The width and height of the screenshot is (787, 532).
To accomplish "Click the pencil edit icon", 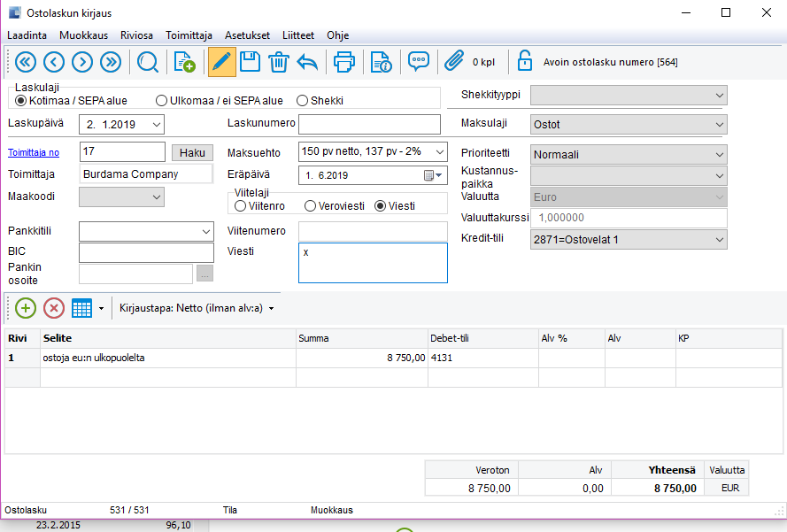I will (x=221, y=62).
